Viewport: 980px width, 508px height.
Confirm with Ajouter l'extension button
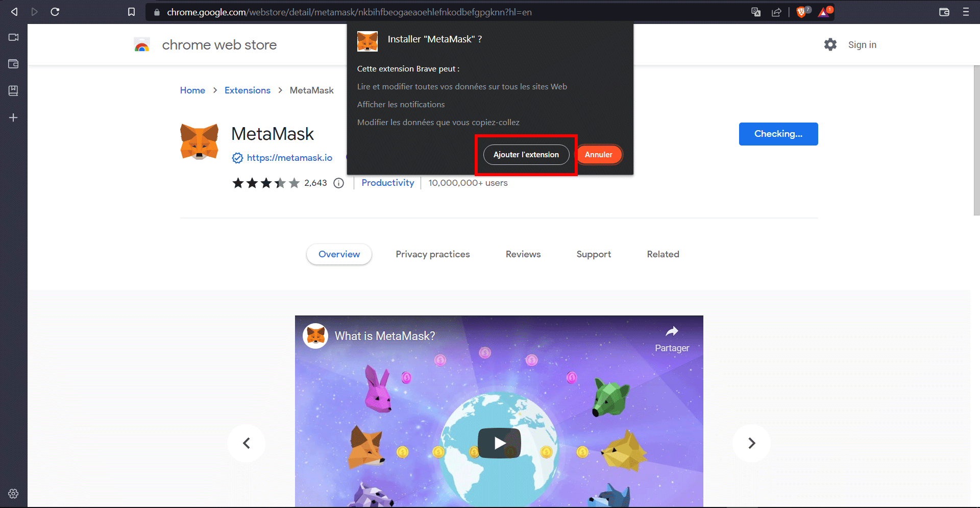pos(526,155)
